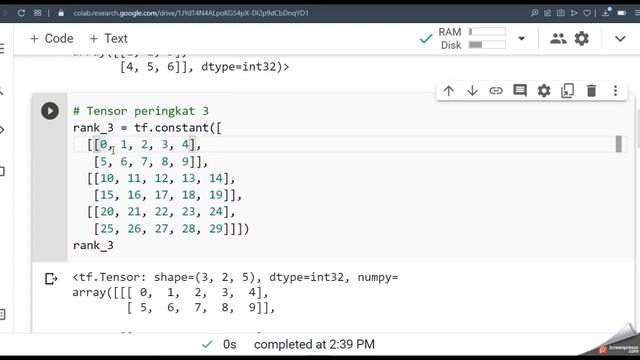
Task: Click the address bar URL
Action: pyautogui.click(x=191, y=13)
